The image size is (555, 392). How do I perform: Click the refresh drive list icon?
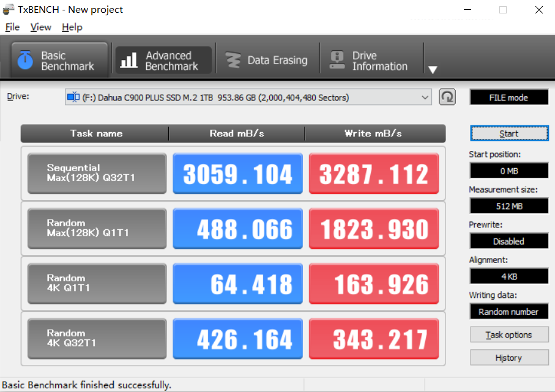coord(447,97)
